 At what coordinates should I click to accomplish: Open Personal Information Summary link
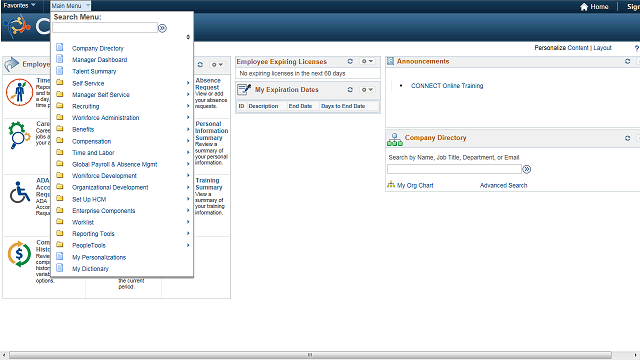(x=211, y=131)
